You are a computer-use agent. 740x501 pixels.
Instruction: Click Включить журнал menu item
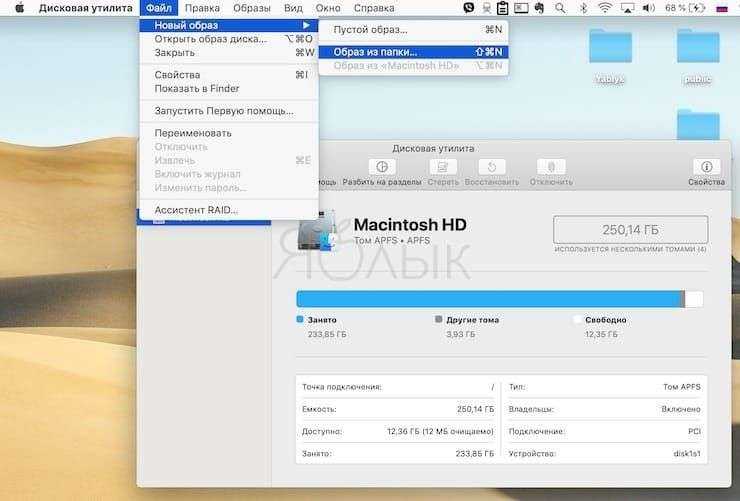point(229,174)
